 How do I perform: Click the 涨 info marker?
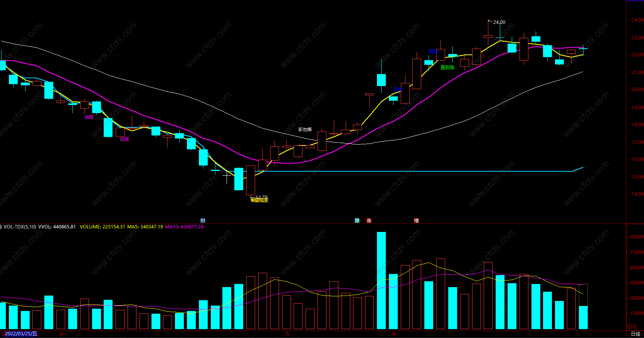(369, 221)
